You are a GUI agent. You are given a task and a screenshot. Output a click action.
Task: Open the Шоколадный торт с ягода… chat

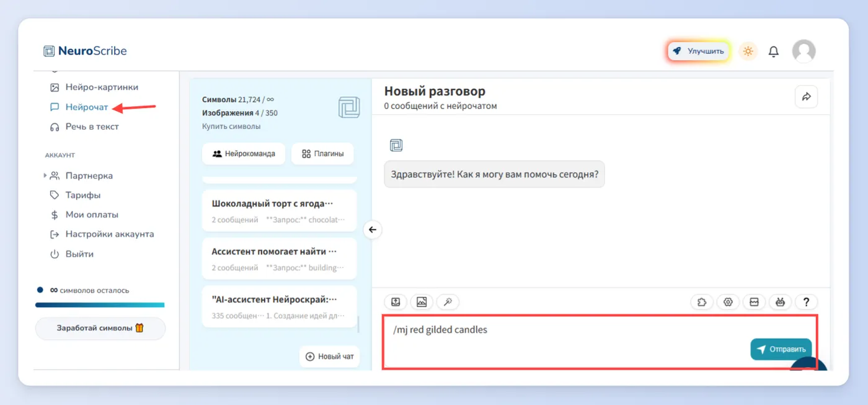(x=280, y=211)
